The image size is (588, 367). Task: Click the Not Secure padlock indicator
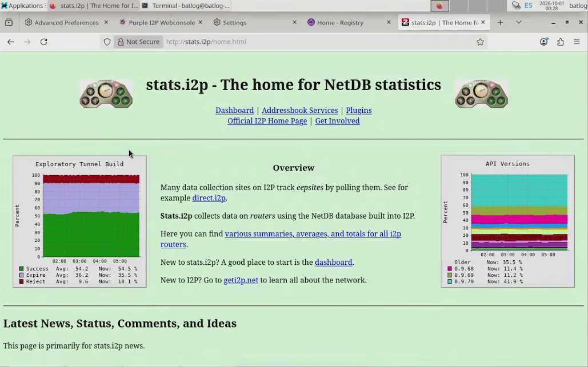[139, 42]
